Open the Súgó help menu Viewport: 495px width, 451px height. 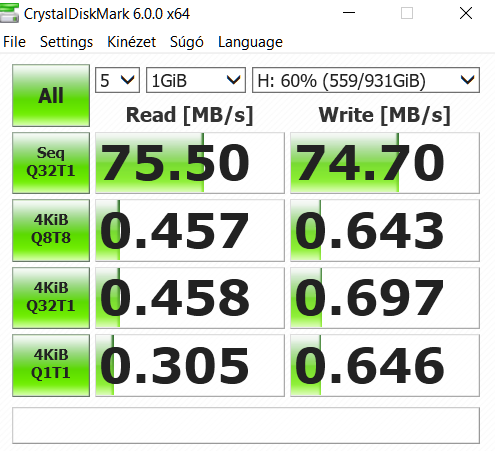point(187,42)
